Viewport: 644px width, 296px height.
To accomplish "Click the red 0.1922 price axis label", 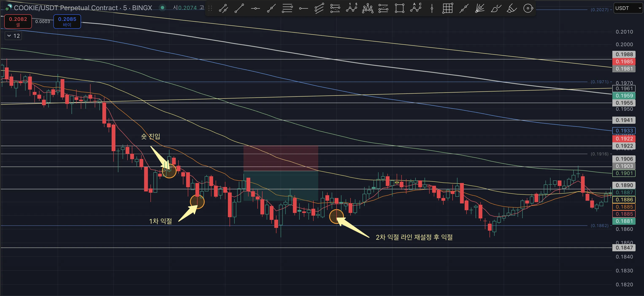I will click(x=624, y=139).
